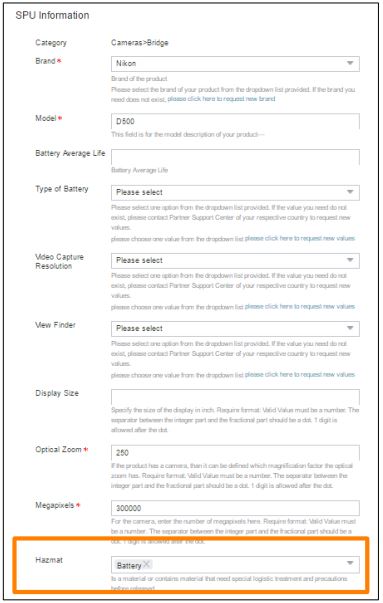The height and width of the screenshot is (603, 383).
Task: Click the Please select text in Type of Battery
Action: tap(139, 192)
